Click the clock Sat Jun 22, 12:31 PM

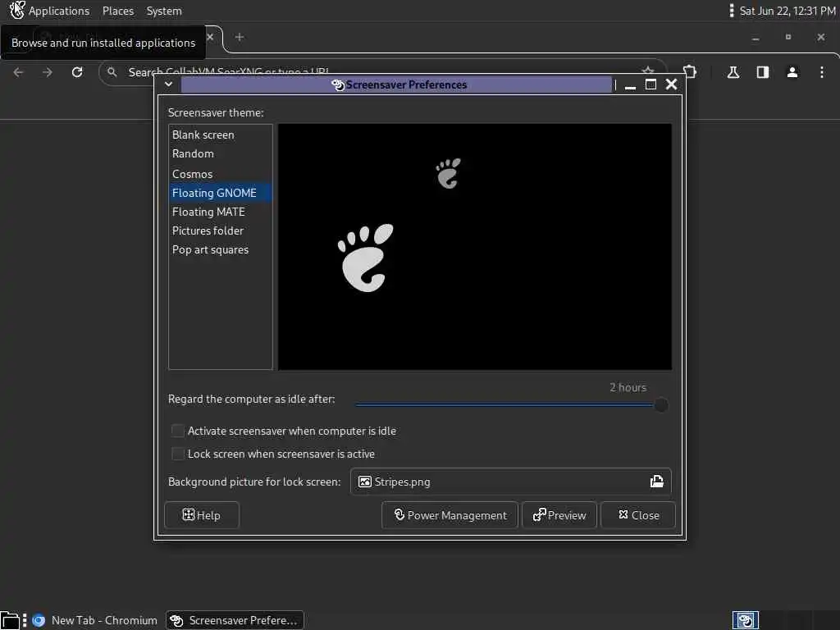click(x=787, y=11)
